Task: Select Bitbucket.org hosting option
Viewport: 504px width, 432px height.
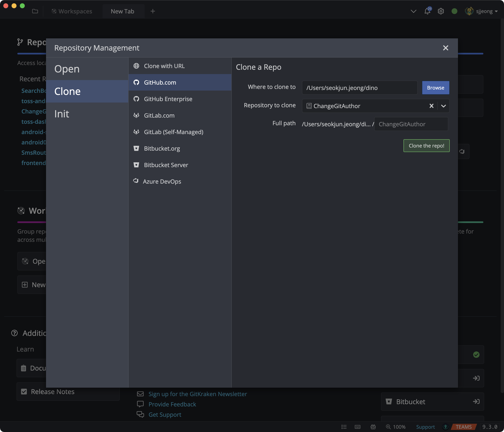Action: click(x=162, y=149)
